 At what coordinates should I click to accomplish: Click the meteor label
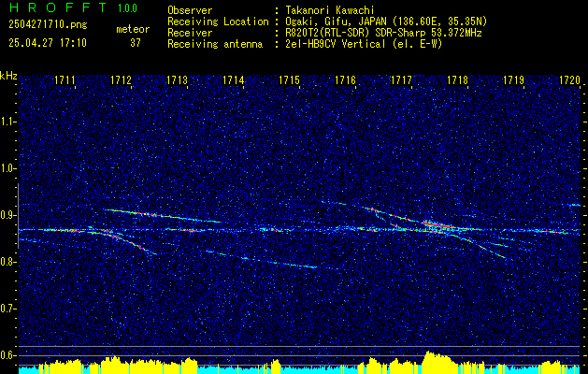(133, 29)
